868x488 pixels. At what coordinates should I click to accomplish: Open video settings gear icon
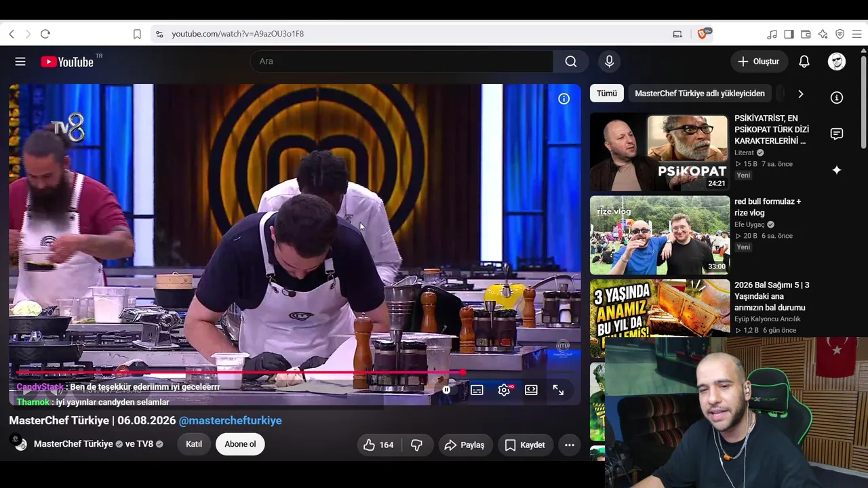pyautogui.click(x=504, y=390)
